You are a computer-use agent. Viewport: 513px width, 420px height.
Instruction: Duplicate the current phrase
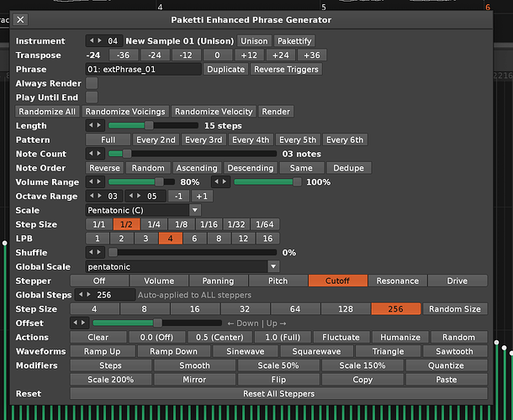tap(225, 69)
